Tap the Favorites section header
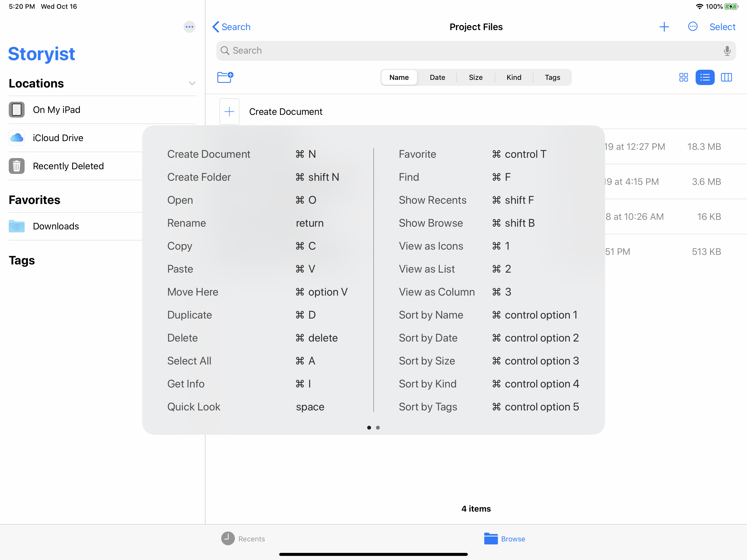747x560 pixels. (x=34, y=200)
